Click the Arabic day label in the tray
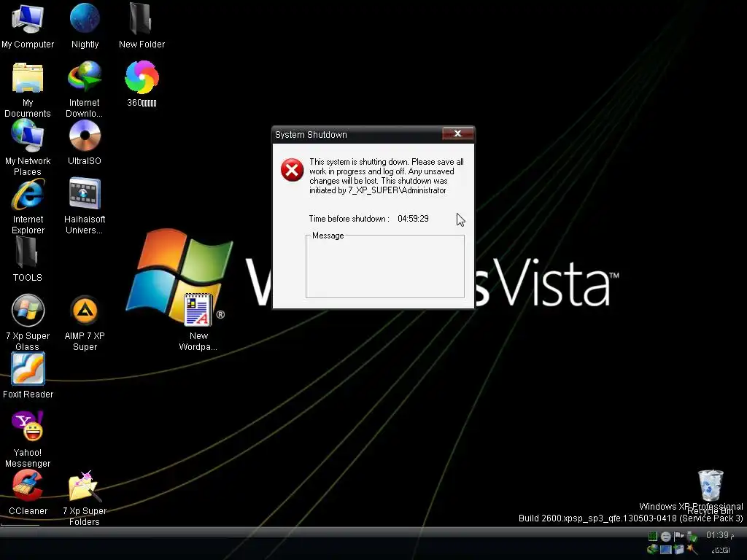747x560 pixels. click(720, 550)
